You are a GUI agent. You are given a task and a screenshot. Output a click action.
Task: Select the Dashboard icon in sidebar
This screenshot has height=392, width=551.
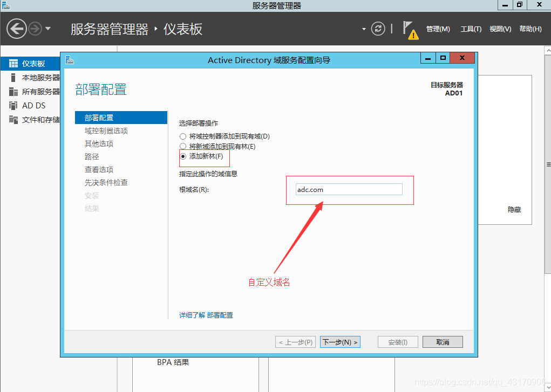(x=13, y=64)
